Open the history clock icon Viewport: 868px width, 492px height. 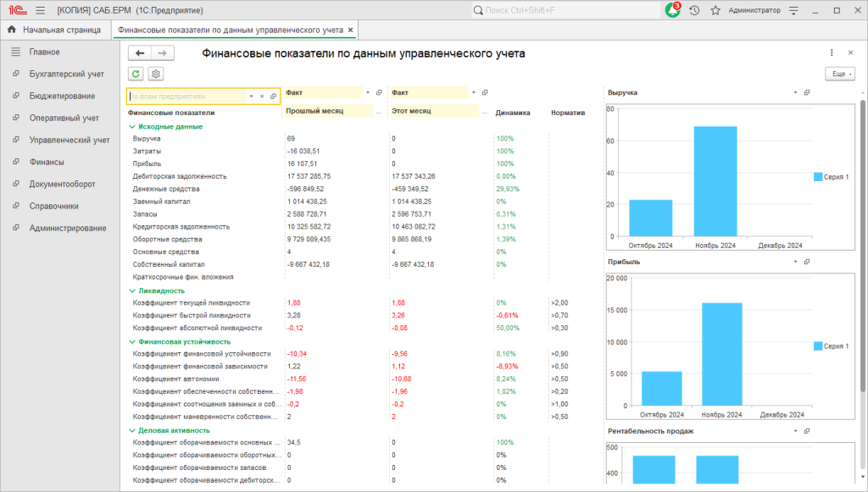click(x=694, y=10)
